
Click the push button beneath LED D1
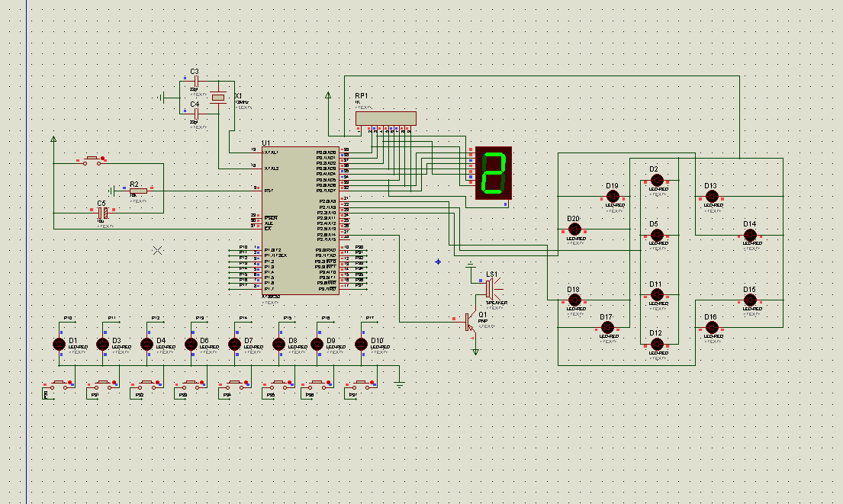pyautogui.click(x=60, y=384)
